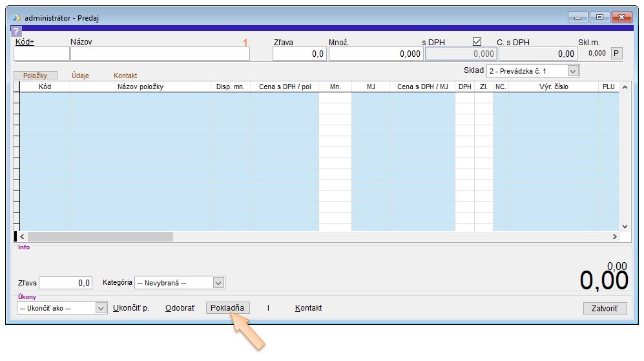
Task: Select the Kontakt tab above the table
Action: [125, 76]
